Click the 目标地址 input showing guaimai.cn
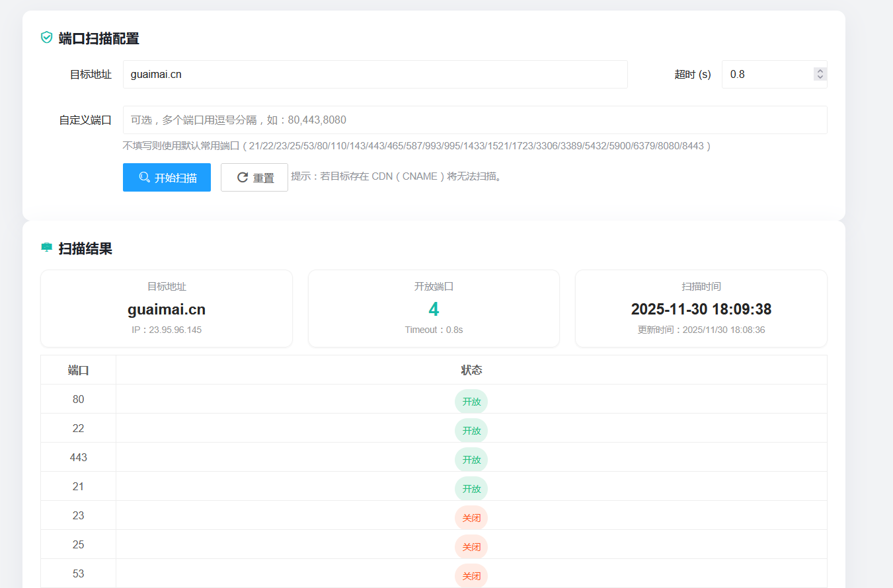The image size is (893, 588). point(375,74)
